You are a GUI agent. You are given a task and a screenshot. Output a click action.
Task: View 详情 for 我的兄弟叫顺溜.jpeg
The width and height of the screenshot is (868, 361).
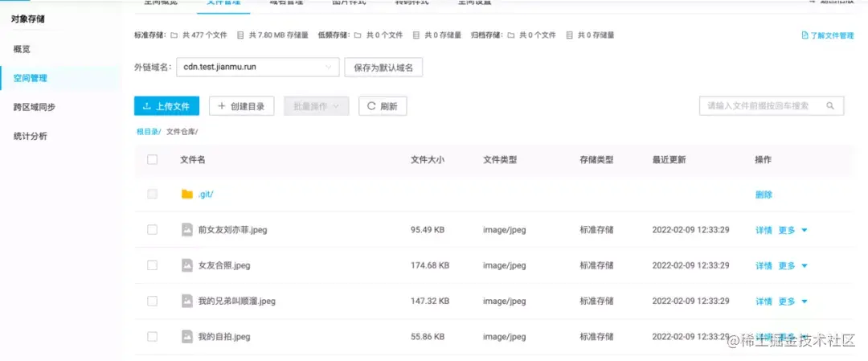point(764,302)
